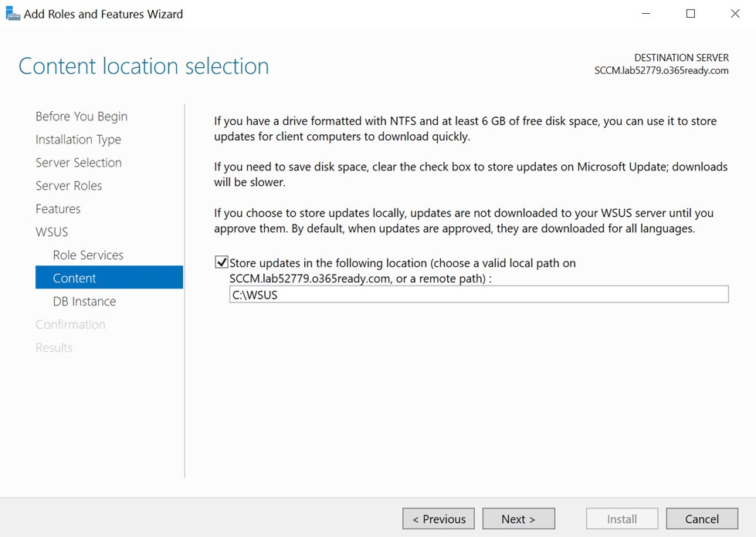
Task: Minimize the wizard window
Action: (x=646, y=13)
